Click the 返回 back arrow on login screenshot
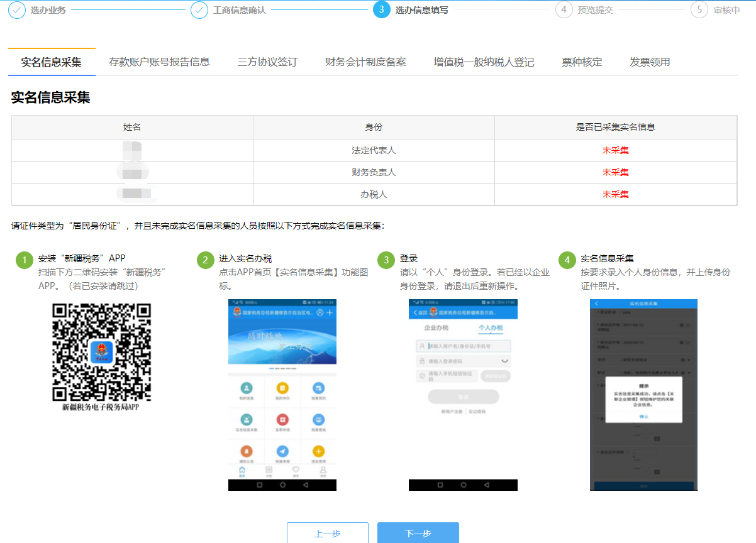This screenshot has height=543, width=756. coord(415,312)
